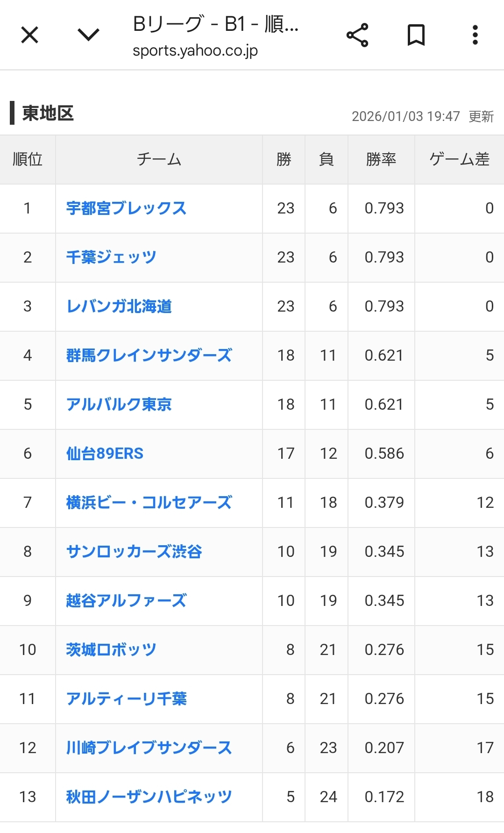Tap 秋田ノーザンハピネッツ team link
Viewport: 504px width, 833px height.
[x=149, y=797]
